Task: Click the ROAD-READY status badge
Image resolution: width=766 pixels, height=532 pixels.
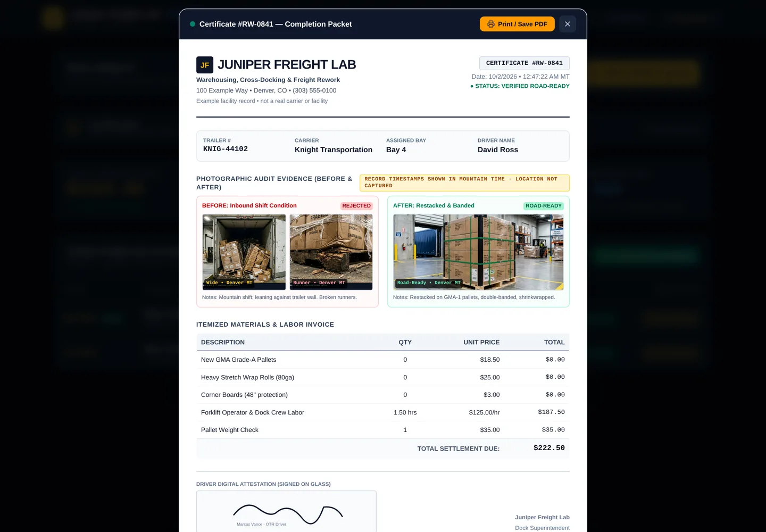Action: click(x=544, y=206)
